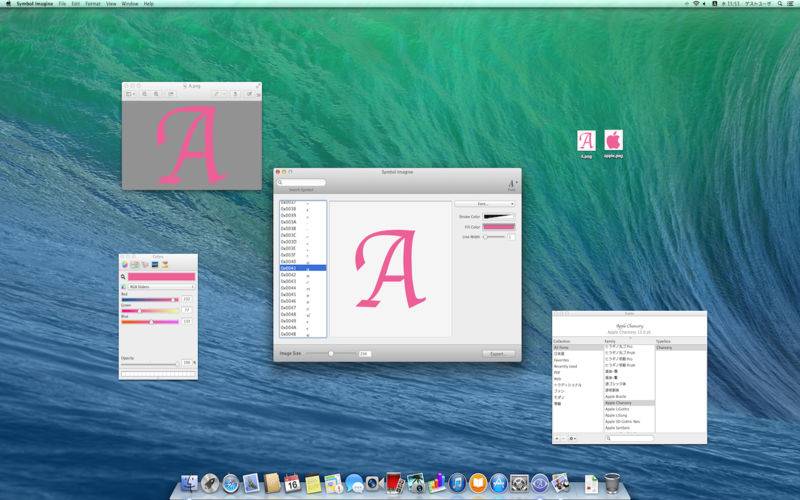
Task: Select the crayons tab in Colors panel
Action: coord(164,264)
